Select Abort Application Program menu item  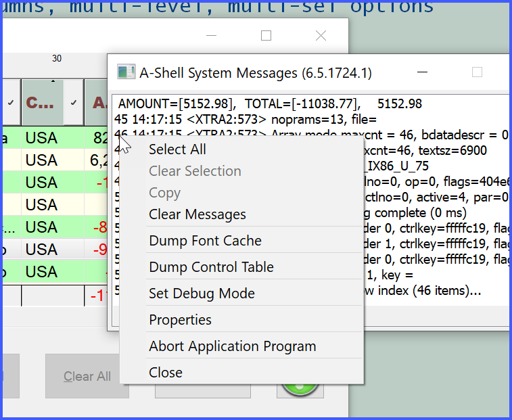pyautogui.click(x=232, y=346)
